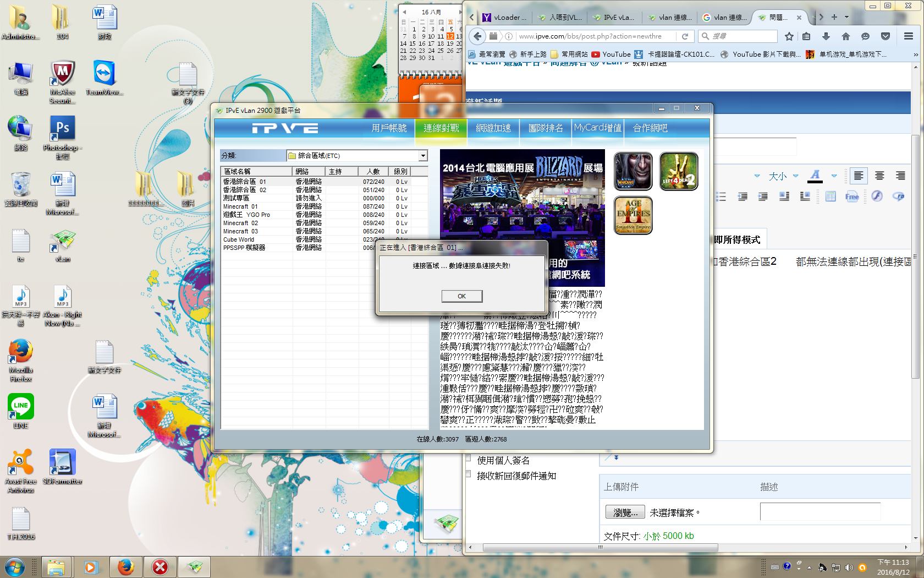This screenshot has width=924, height=578.
Task: Check 接收新回復郵件通知 option
Action: tap(468, 474)
